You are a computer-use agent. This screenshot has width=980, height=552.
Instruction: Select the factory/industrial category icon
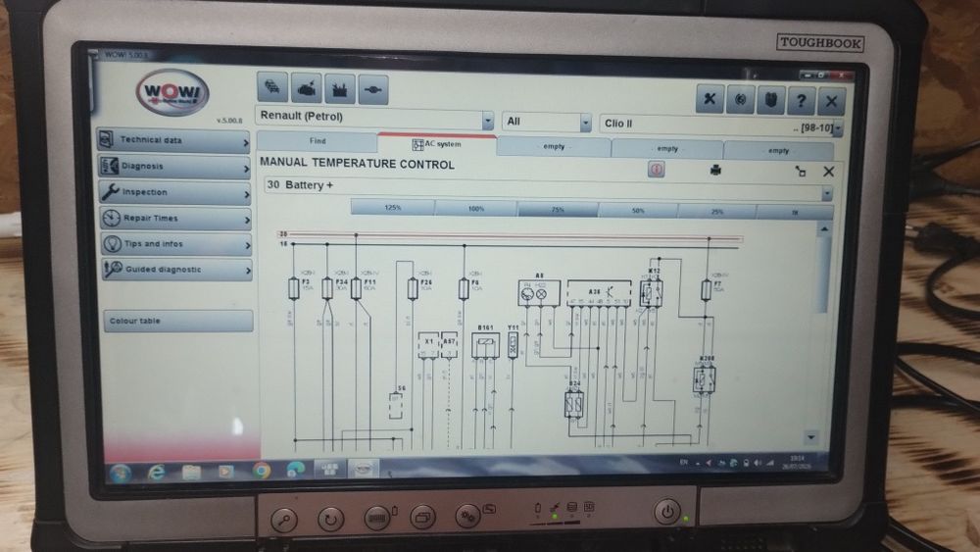(x=339, y=89)
